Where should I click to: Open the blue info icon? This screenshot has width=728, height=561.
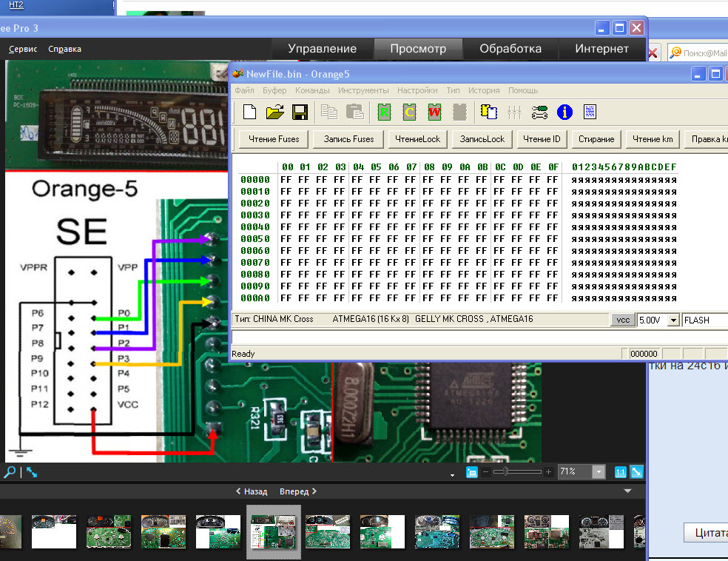(565, 112)
